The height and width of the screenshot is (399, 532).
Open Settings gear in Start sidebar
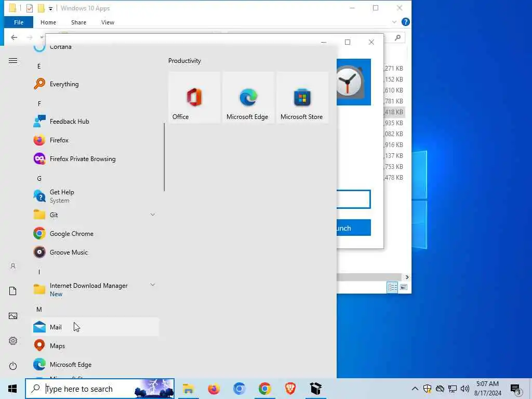pos(13,341)
